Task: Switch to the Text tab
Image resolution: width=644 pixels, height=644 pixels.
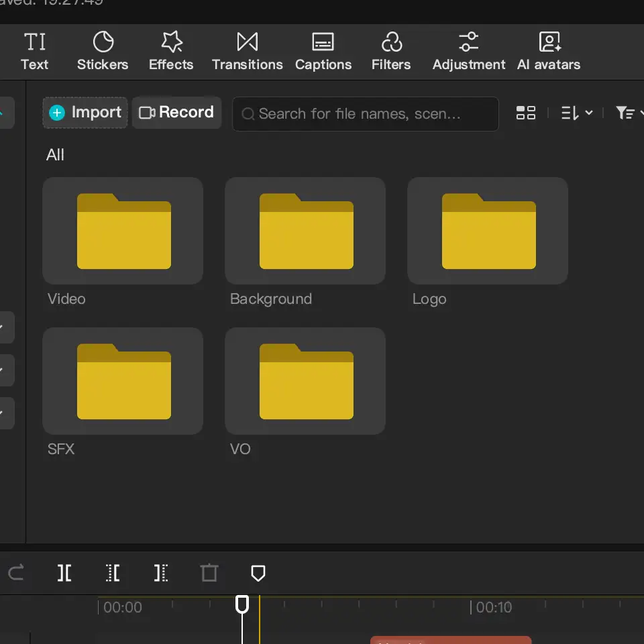Action: 34,51
